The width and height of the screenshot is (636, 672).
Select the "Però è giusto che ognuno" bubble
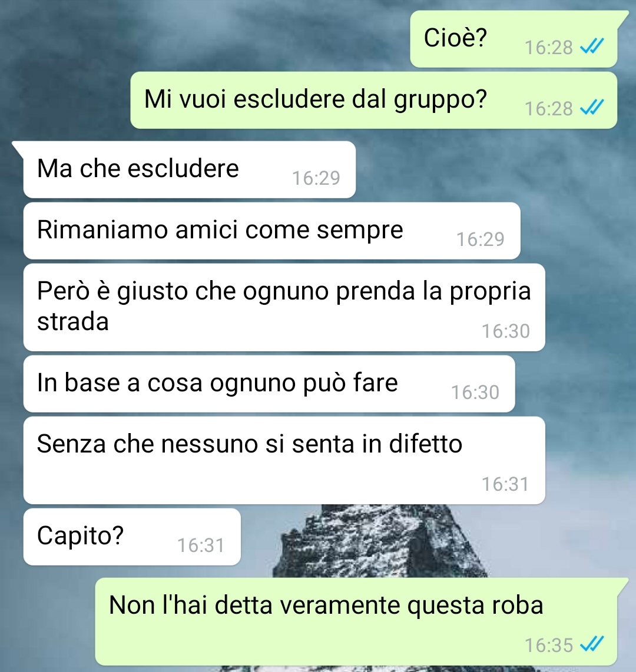284,307
